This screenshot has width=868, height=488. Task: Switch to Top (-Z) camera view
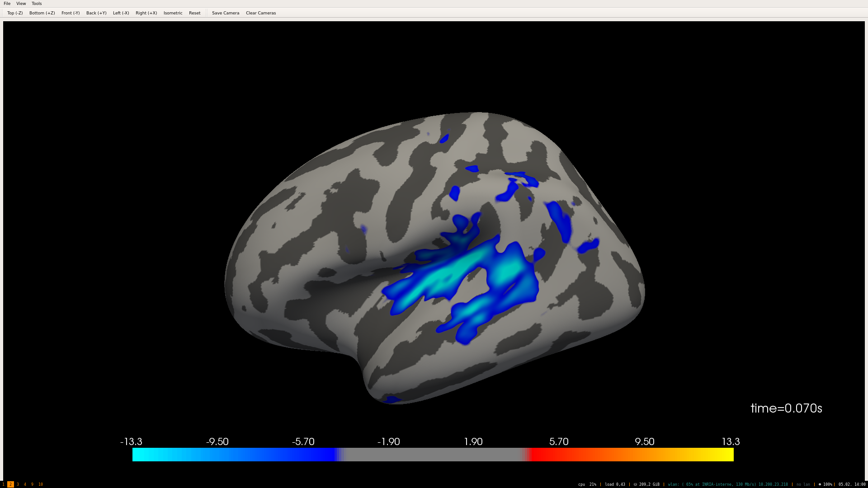[x=15, y=13]
